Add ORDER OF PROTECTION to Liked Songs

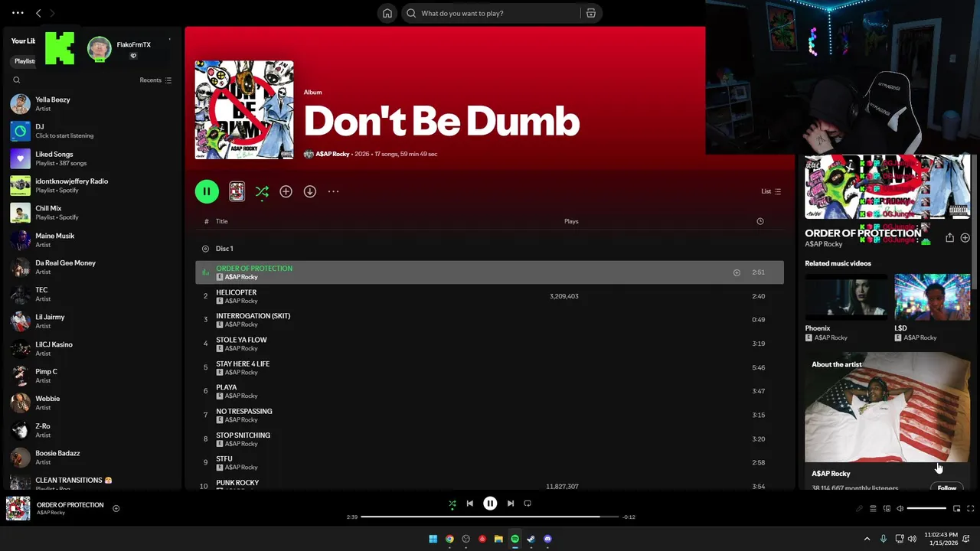coord(737,272)
